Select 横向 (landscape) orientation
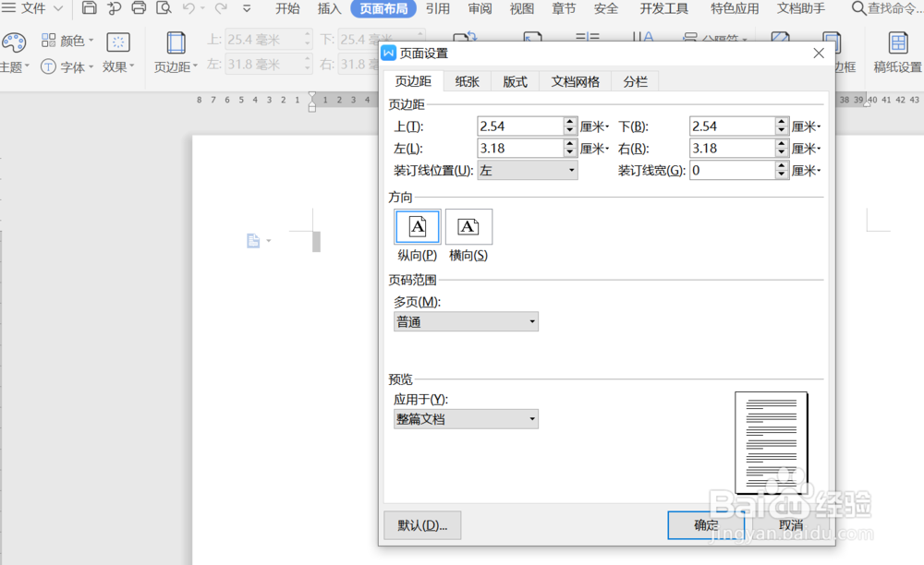 468,226
